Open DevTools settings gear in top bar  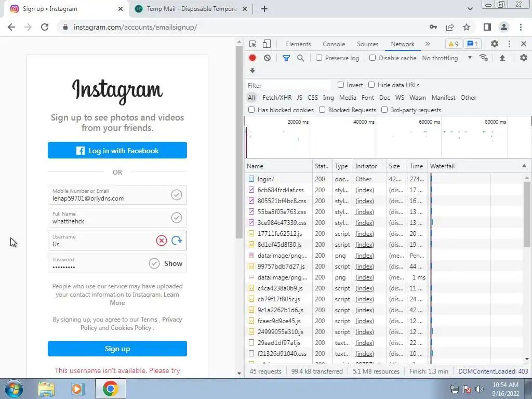[495, 44]
